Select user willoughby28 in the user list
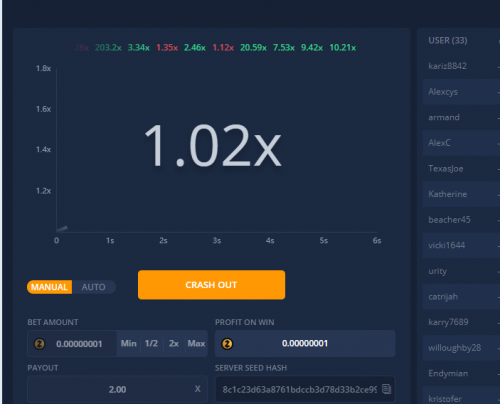The image size is (500, 404). coord(455,348)
